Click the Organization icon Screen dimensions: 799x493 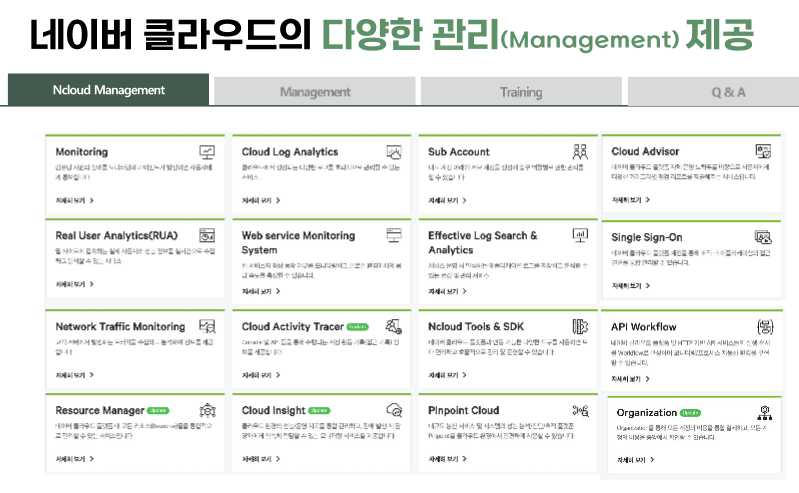coord(764,412)
